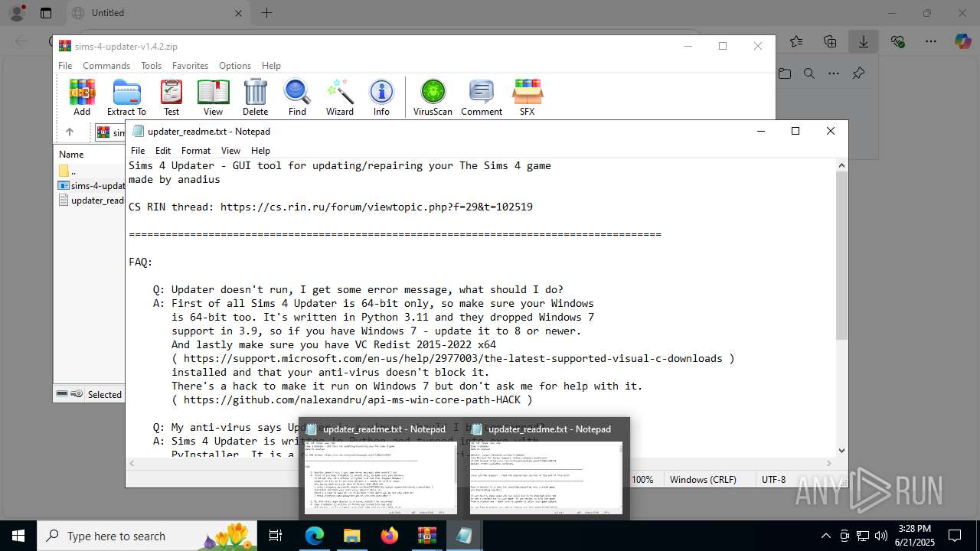Click Extract To in WinRAR toolbar
This screenshot has height=551, width=980.
click(126, 97)
